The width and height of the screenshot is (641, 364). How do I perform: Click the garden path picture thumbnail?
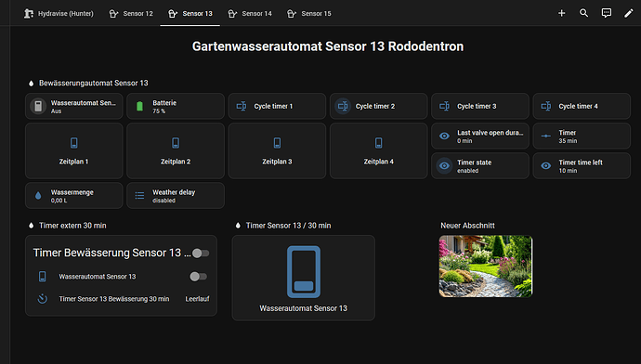pos(486,266)
